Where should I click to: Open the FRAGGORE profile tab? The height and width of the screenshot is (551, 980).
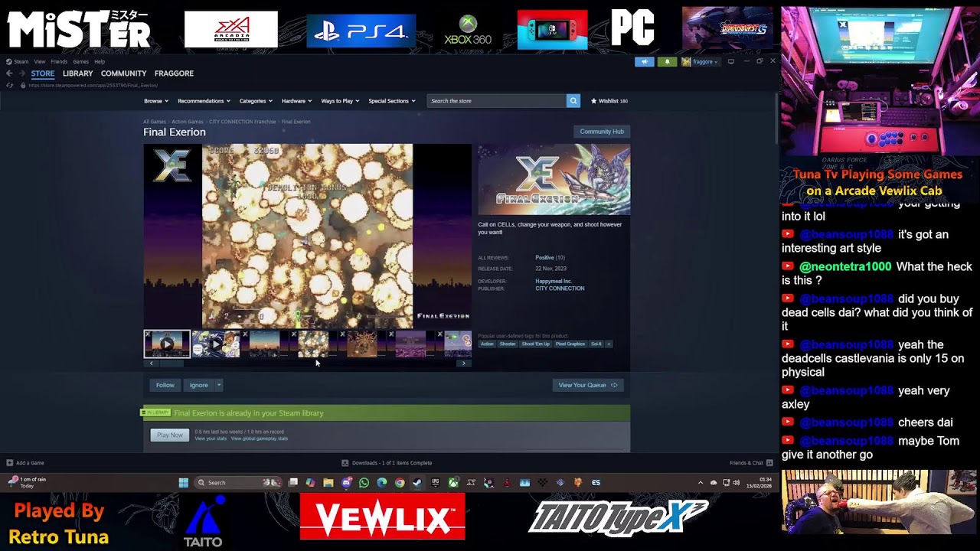174,73
